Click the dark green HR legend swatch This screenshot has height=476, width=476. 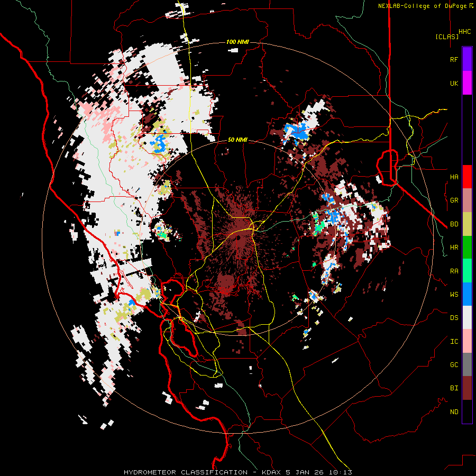click(467, 247)
